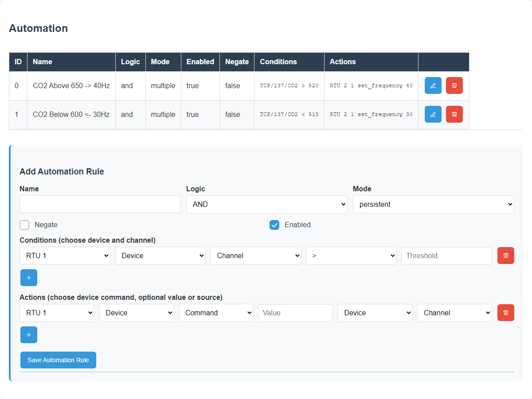Open the Actions RTU 1 dropdown
532x399 pixels.
[57, 313]
